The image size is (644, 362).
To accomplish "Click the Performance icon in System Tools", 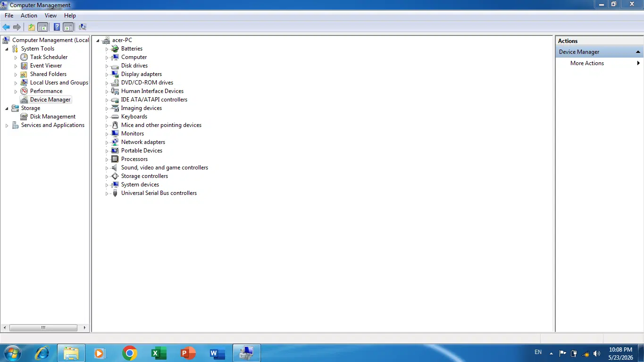I will click(x=24, y=91).
